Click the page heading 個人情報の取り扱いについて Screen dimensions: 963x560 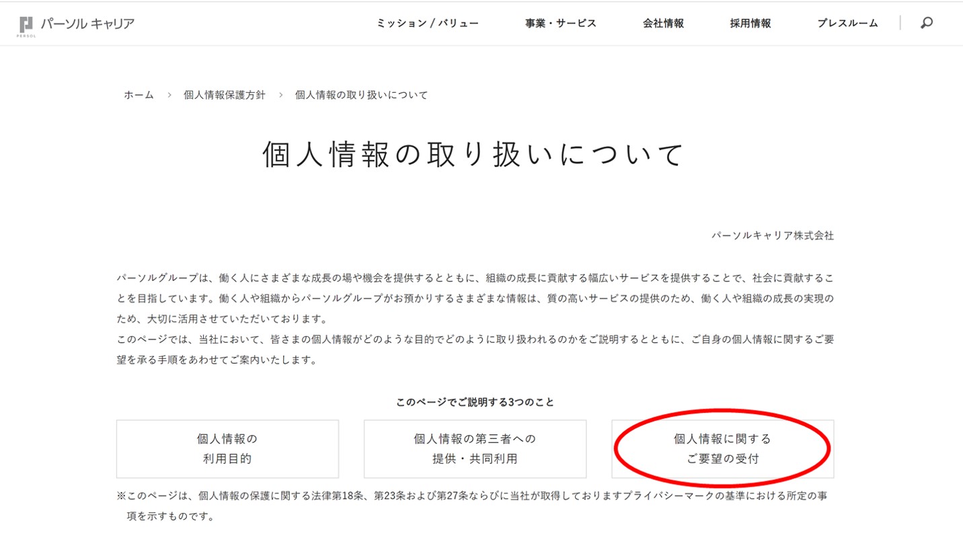(x=474, y=154)
